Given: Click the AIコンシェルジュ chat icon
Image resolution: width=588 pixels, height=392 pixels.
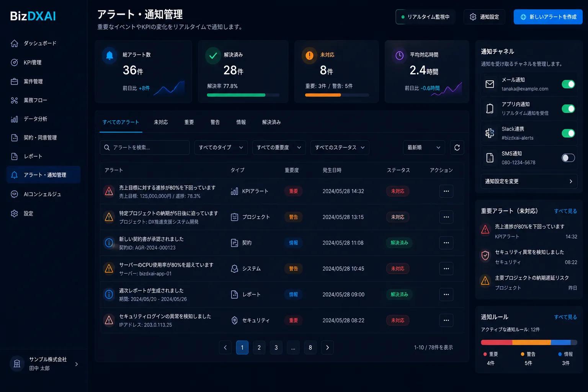Looking at the screenshot, I should [x=15, y=194].
